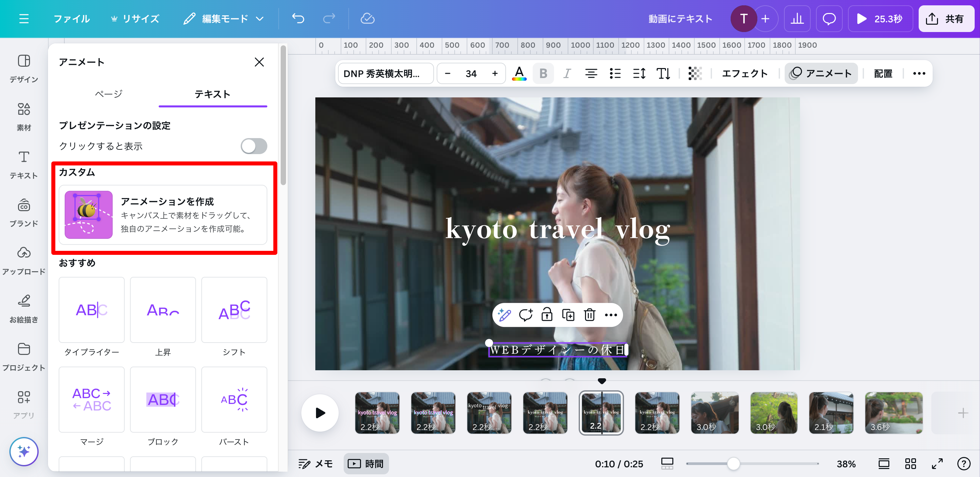
Task: Lock the selected text element
Action: [x=547, y=315]
